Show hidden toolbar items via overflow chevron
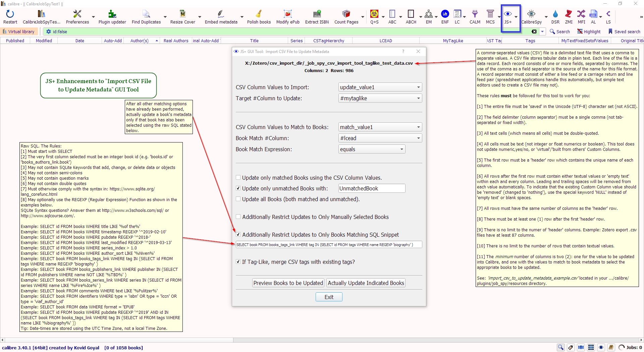The height and width of the screenshot is (352, 644). click(x=641, y=17)
